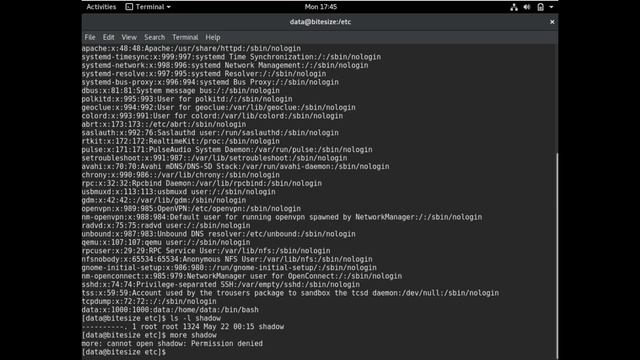Click the rpc:x:32:32 Rpcbind line

[x=202, y=183]
